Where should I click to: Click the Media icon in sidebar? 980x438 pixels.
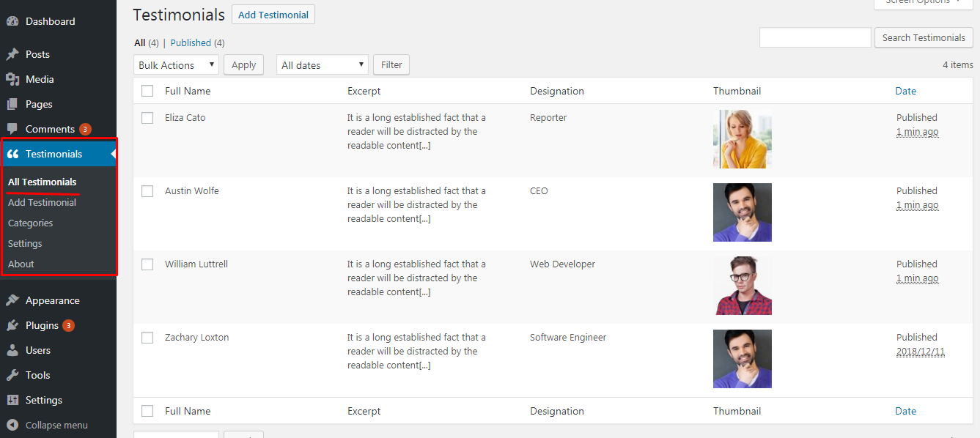pos(12,79)
